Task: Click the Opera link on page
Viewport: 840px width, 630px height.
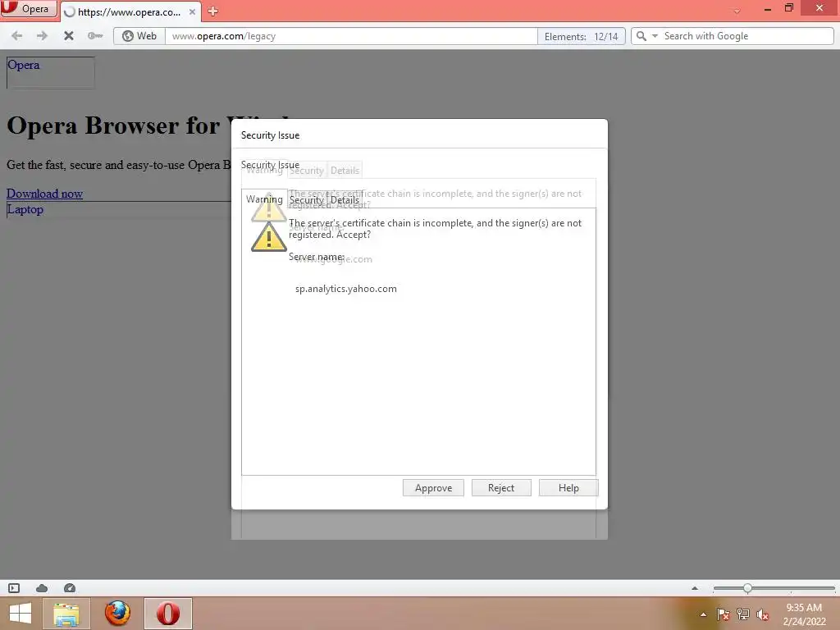Action: [x=24, y=65]
